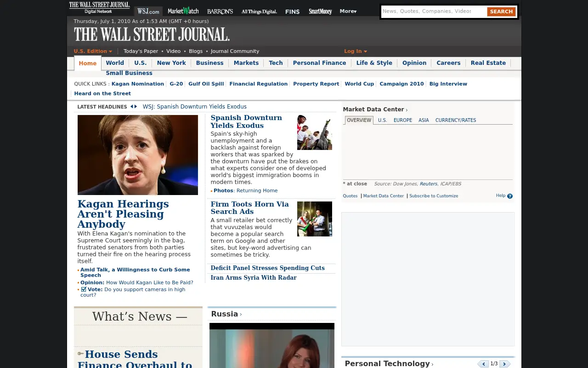Open the Russia section header arrow
Viewport: 588px width, 368px height.
(x=241, y=315)
